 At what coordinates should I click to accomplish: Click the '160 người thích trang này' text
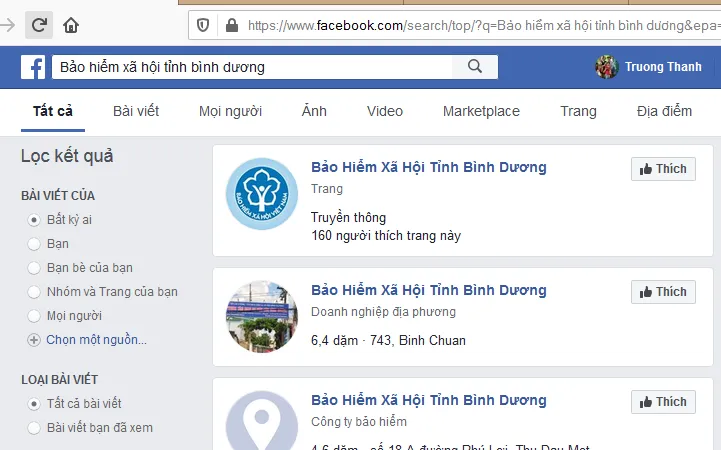[386, 236]
